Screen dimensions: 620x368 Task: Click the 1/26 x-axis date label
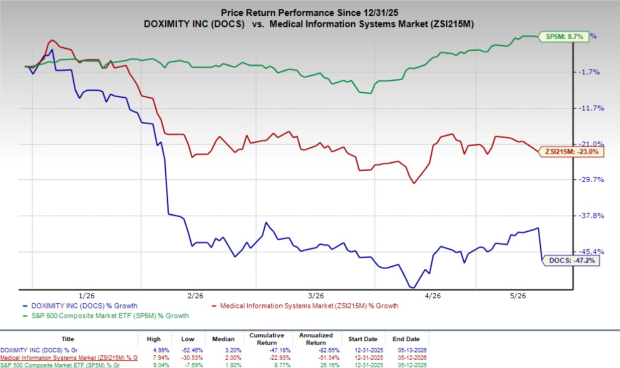[x=87, y=296]
